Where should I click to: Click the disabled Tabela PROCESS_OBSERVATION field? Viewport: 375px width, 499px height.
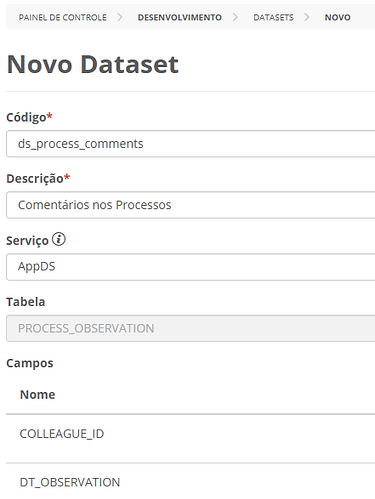pyautogui.click(x=191, y=328)
